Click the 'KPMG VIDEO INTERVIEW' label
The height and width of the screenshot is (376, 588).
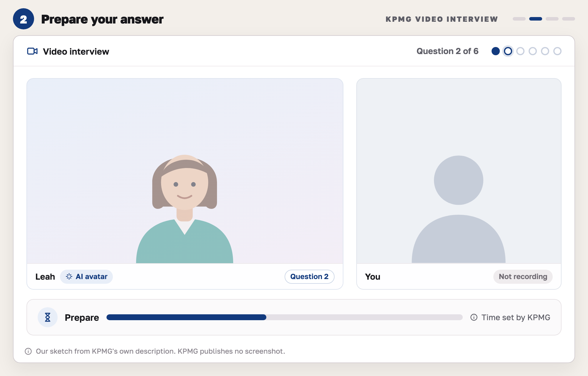point(442,19)
